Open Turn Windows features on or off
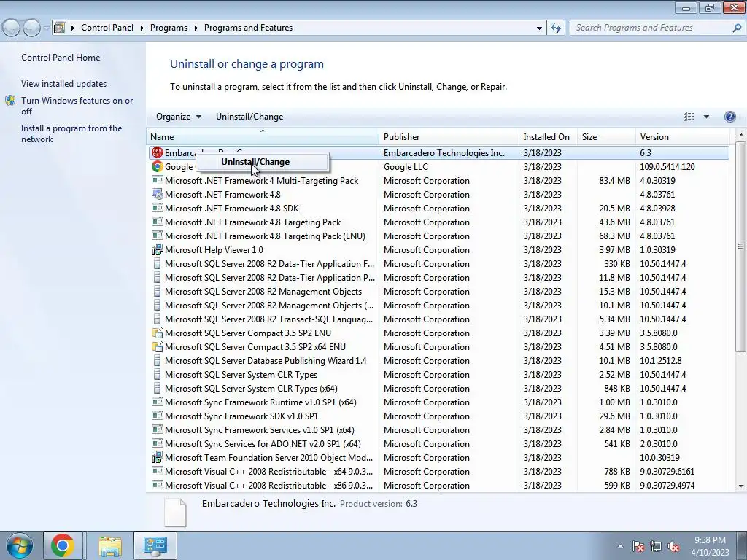This screenshot has height=560, width=747. click(x=77, y=106)
